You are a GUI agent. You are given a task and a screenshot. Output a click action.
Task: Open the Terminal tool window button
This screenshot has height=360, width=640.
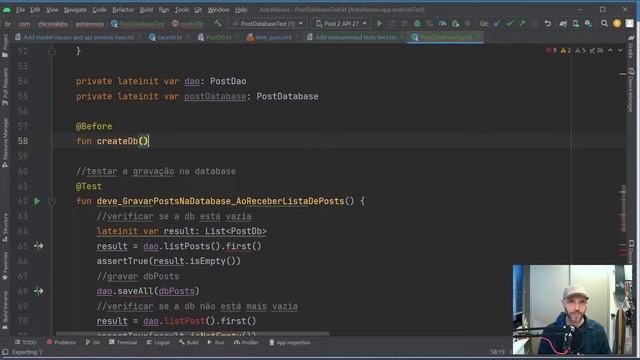tap(123, 342)
